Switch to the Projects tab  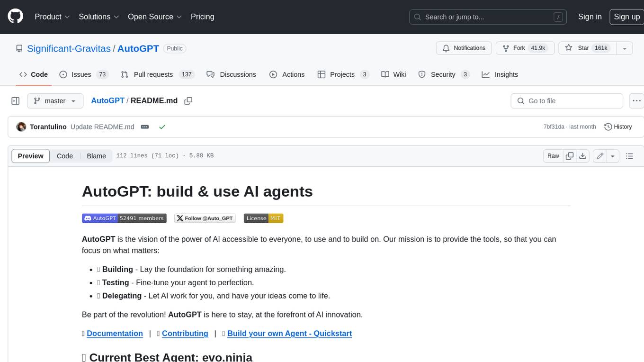[x=343, y=74]
